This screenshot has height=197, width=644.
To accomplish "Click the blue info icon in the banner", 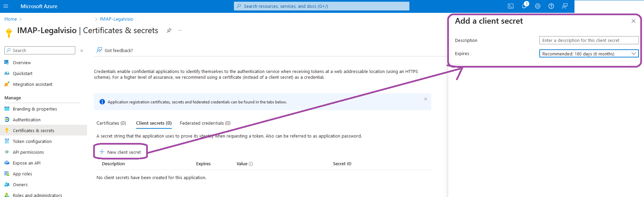I will [x=102, y=102].
